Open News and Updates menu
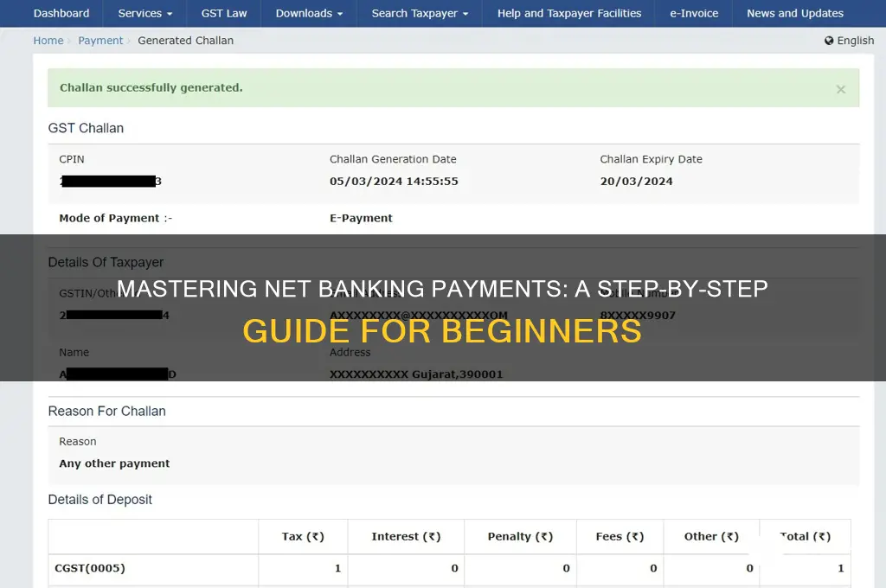The image size is (886, 588). pos(794,13)
